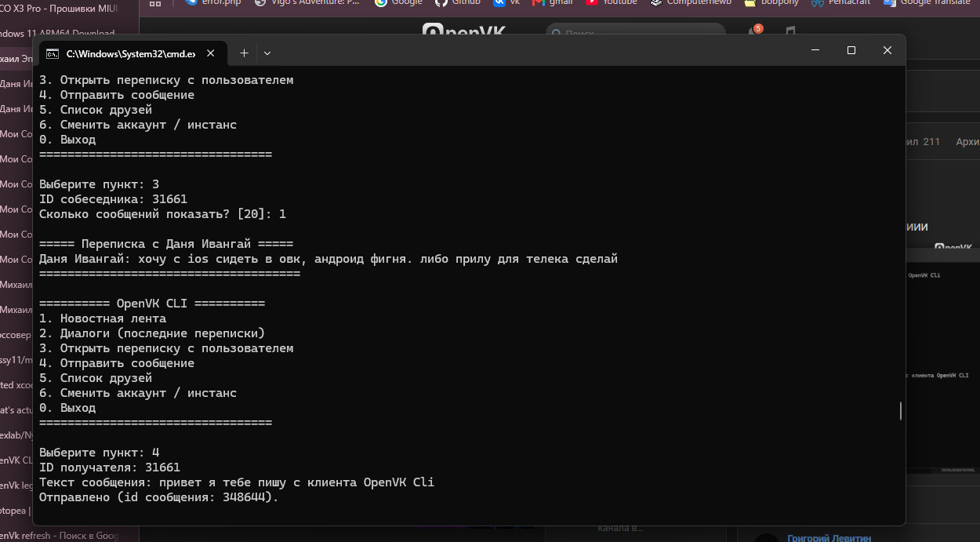Open the Vigo's Adventure bookmark

[x=307, y=2]
